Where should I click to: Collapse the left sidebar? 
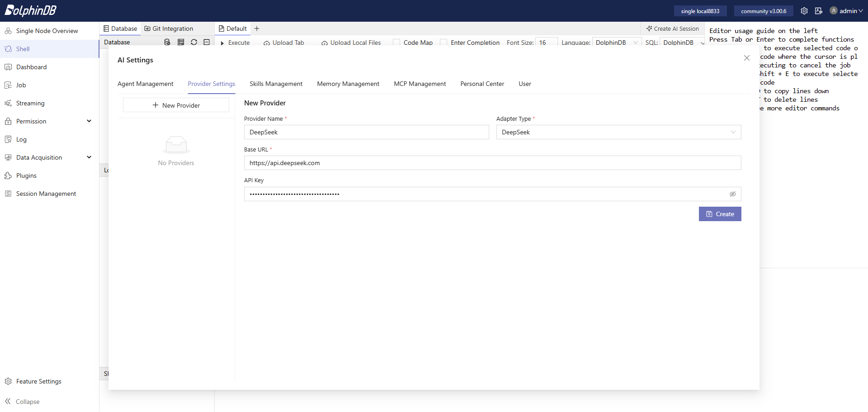tap(22, 402)
